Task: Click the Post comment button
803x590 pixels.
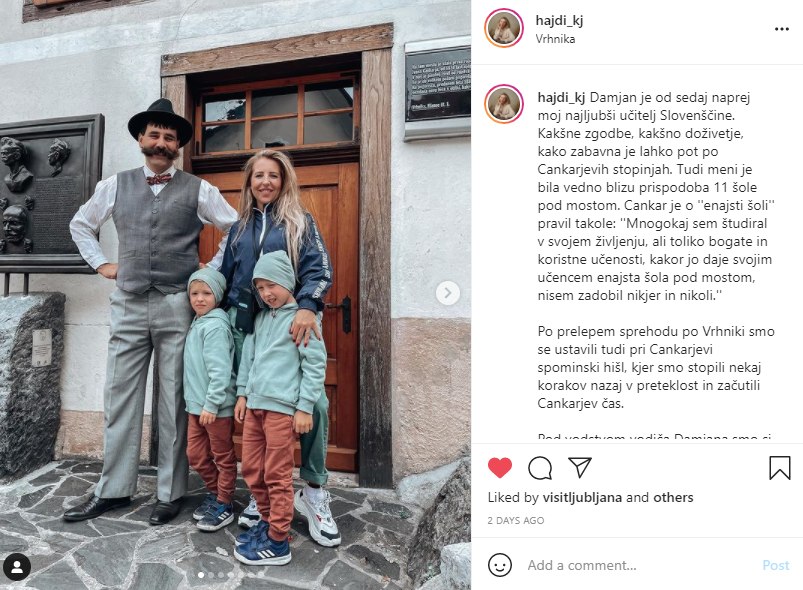Action: (776, 565)
